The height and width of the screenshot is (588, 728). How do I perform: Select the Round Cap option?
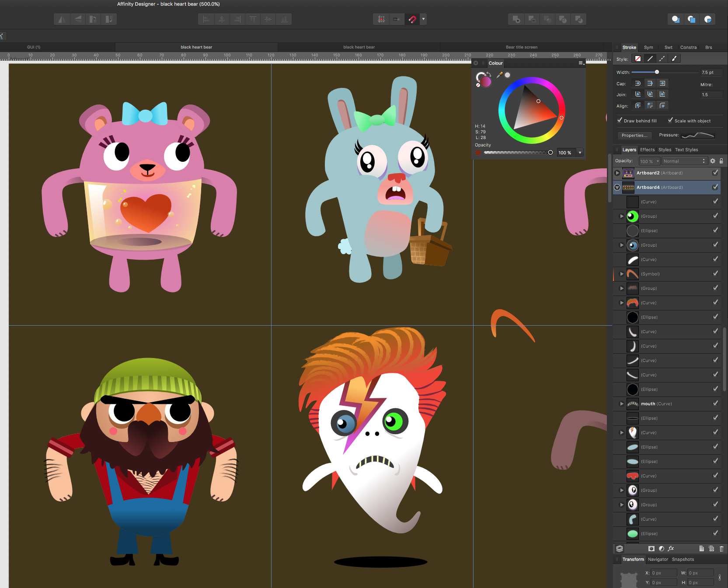pyautogui.click(x=638, y=83)
